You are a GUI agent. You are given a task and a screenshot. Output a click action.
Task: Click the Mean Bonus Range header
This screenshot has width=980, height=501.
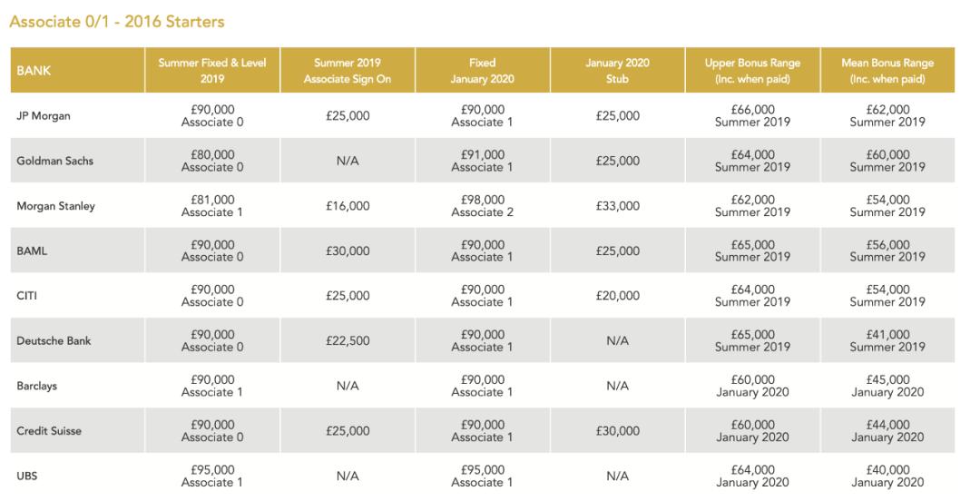[x=887, y=70]
